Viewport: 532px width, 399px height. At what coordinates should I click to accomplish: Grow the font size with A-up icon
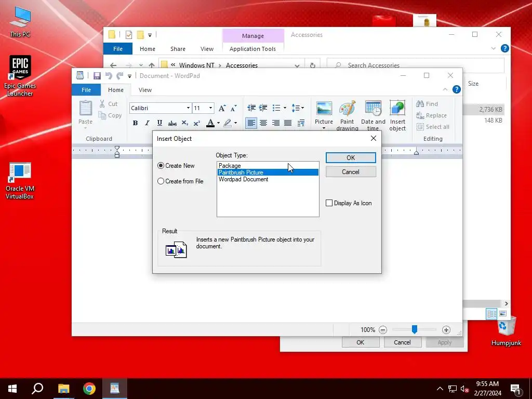(222, 108)
